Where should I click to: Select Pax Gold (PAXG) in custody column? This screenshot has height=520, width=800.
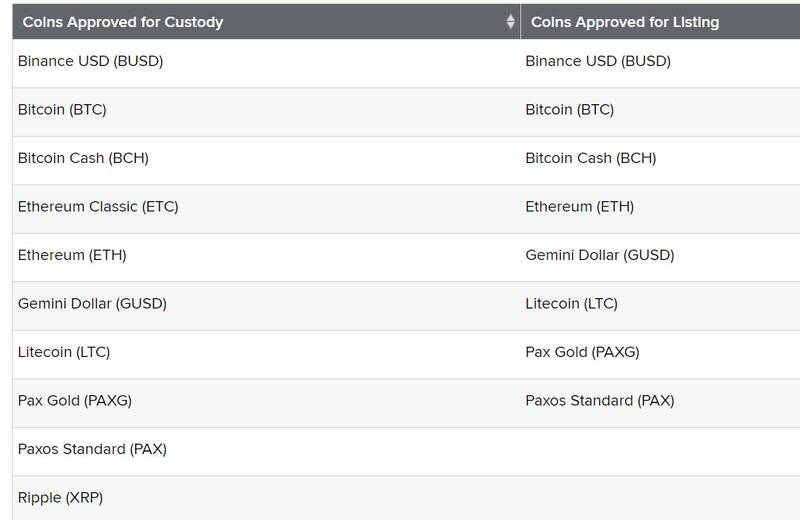pyautogui.click(x=74, y=401)
